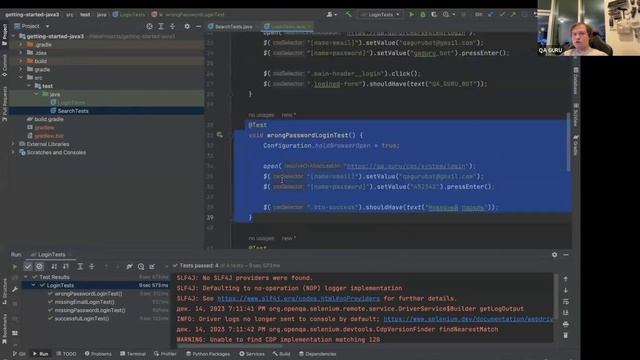The width and height of the screenshot is (640, 360).
Task: Toggle Show Passed tests checkmark filter
Action: pos(28,267)
